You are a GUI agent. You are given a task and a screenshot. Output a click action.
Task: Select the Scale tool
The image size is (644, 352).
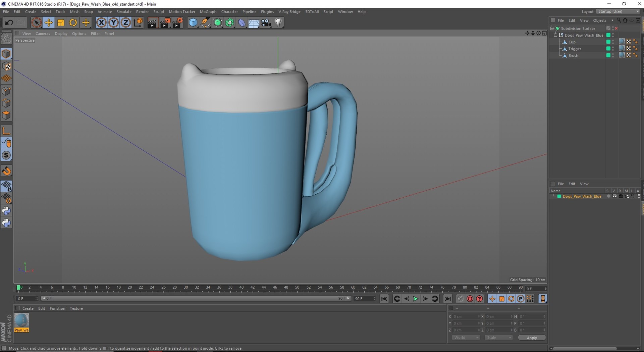(61, 23)
